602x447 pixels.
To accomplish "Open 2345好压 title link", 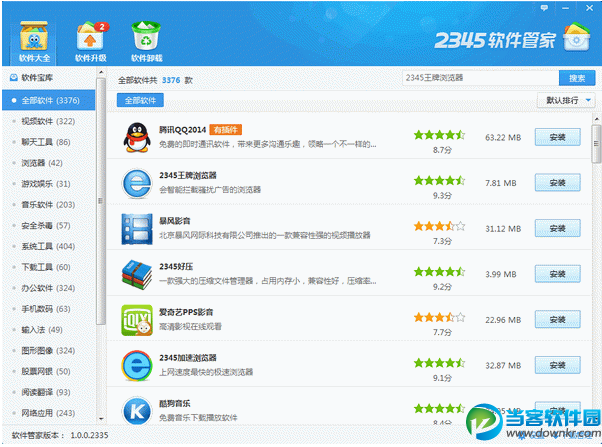I will click(176, 267).
